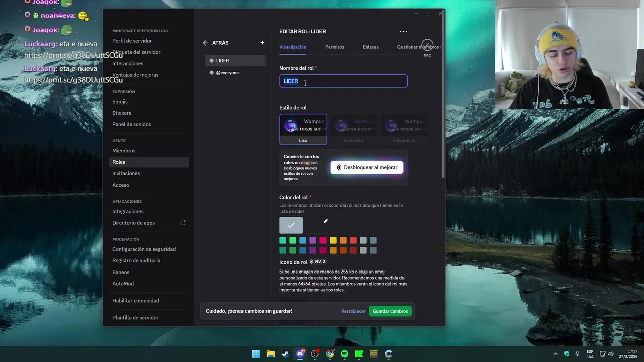
Task: Pick the light blue role color
Action: click(x=303, y=240)
